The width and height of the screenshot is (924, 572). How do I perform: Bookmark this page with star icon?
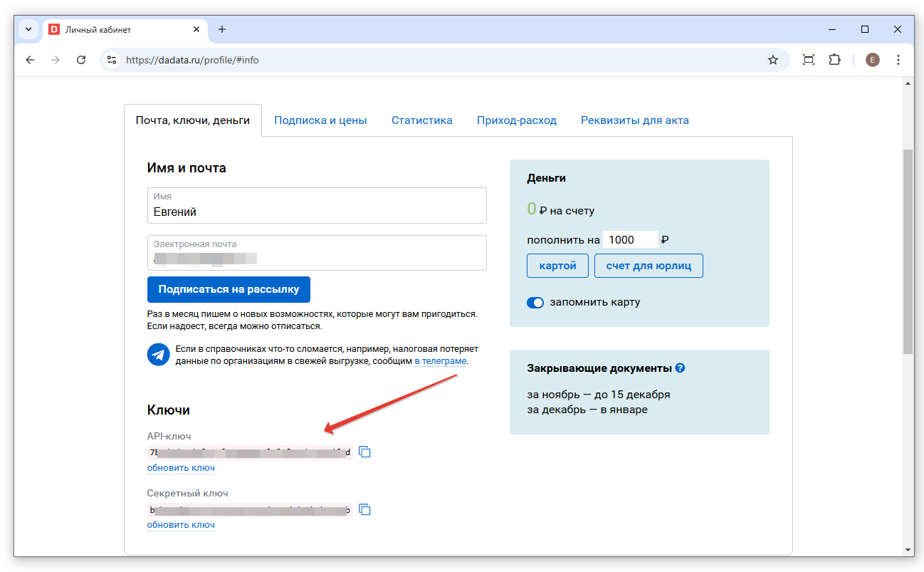pyautogui.click(x=772, y=60)
